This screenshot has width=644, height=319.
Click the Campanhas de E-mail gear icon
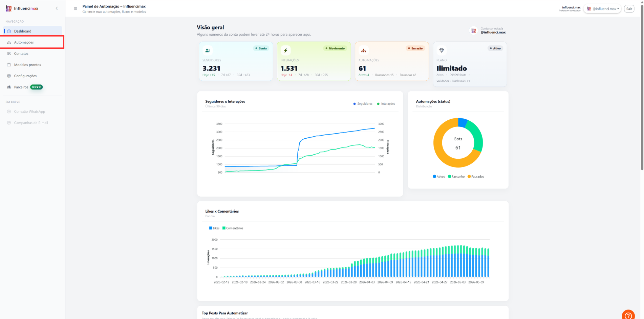tap(9, 123)
